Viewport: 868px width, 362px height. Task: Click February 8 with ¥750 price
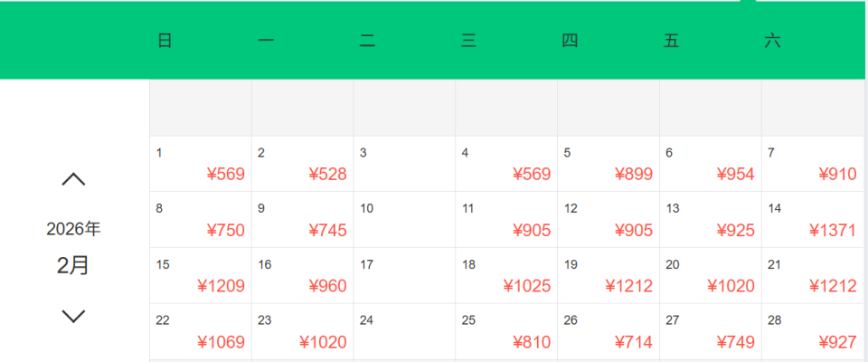coord(200,220)
